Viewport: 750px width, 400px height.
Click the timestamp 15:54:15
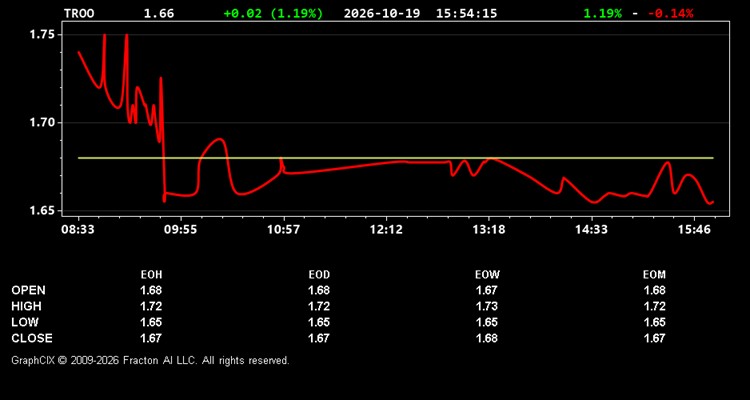[x=466, y=13]
